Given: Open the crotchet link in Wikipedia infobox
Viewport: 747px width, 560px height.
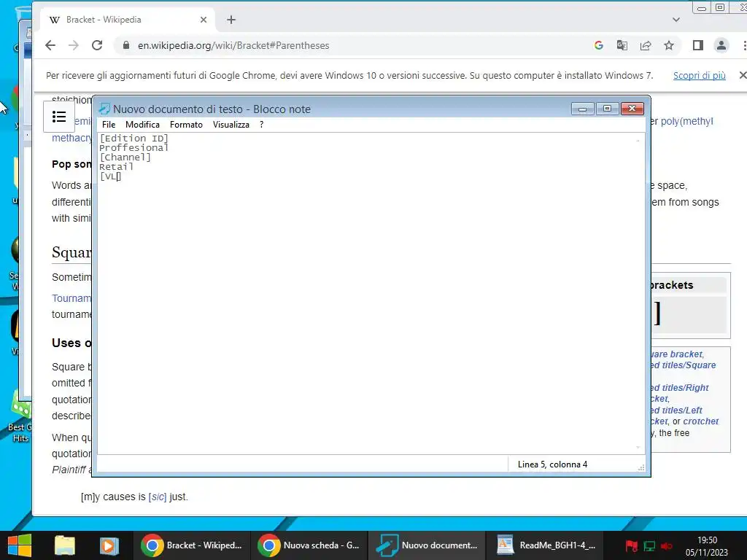Looking at the screenshot, I should [701, 421].
